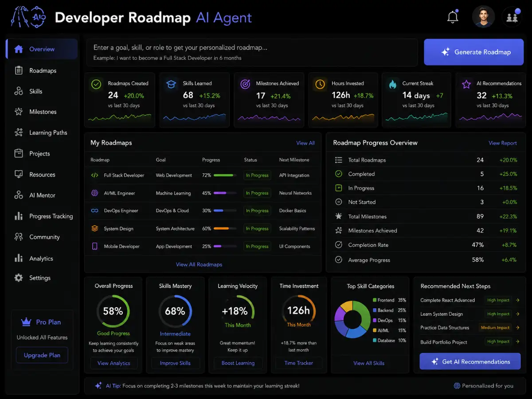Click the Backend blue legend swatch
Screen dimensions: 532x399
pyautogui.click(x=375, y=310)
